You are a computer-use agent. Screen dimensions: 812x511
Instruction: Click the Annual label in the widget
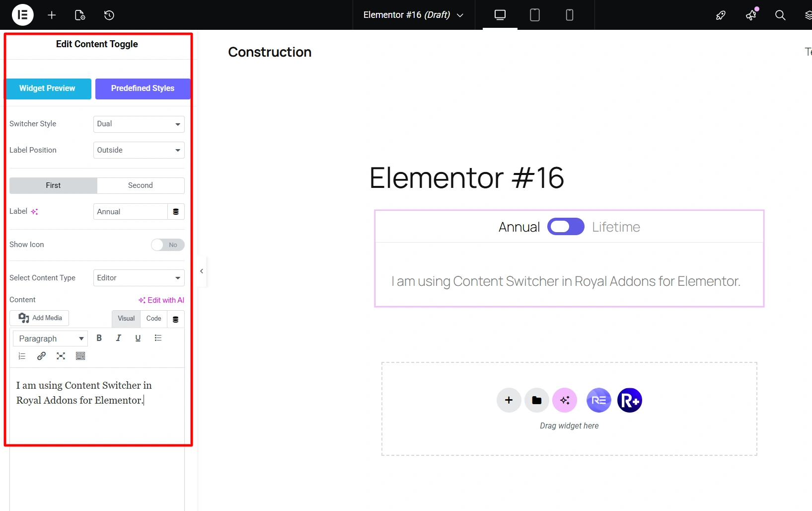519,227
